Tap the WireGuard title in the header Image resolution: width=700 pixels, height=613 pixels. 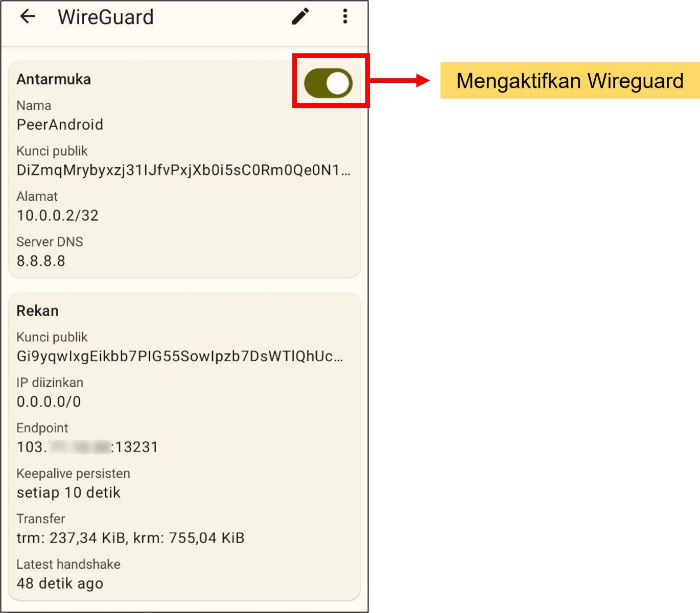click(106, 17)
